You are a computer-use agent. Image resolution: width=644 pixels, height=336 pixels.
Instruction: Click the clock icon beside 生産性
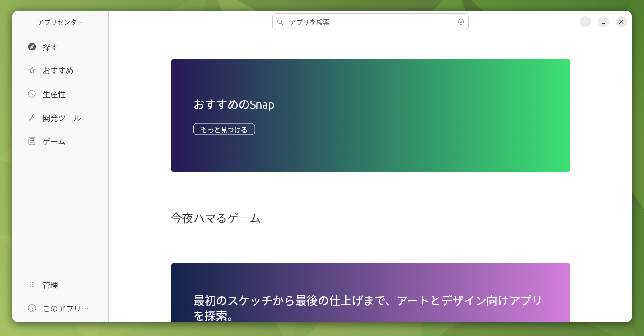click(x=32, y=94)
